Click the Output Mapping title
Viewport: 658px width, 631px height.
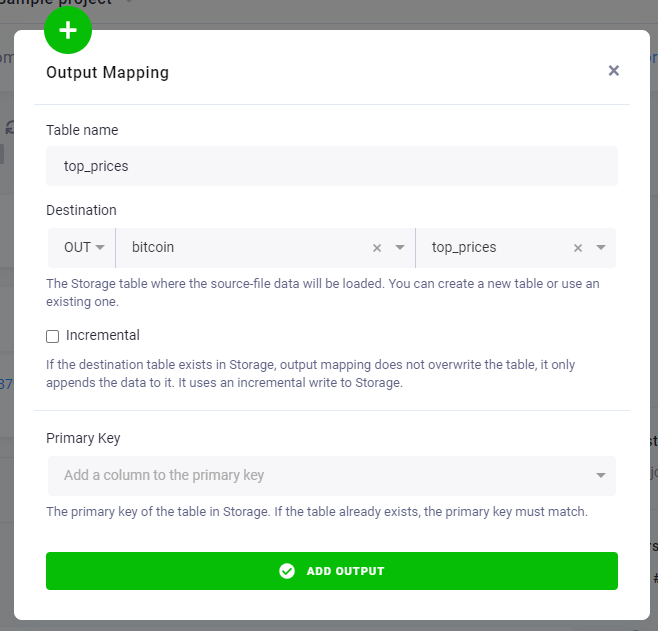(107, 72)
